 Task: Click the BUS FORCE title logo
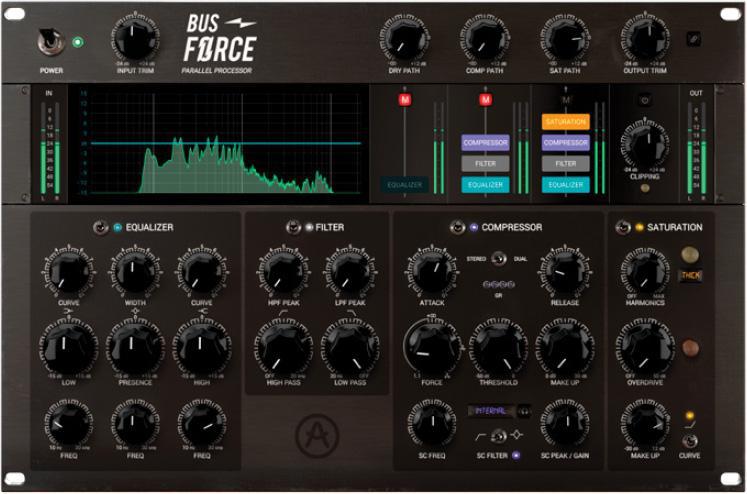(x=220, y=38)
